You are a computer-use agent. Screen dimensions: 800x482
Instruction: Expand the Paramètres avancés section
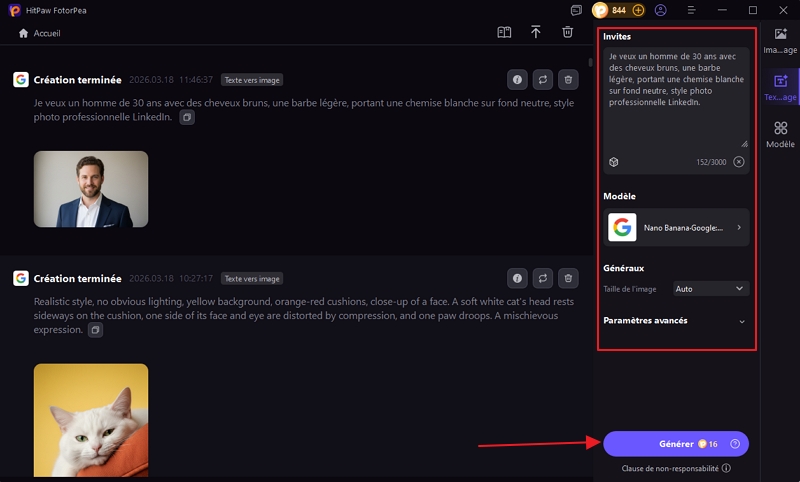pyautogui.click(x=741, y=321)
